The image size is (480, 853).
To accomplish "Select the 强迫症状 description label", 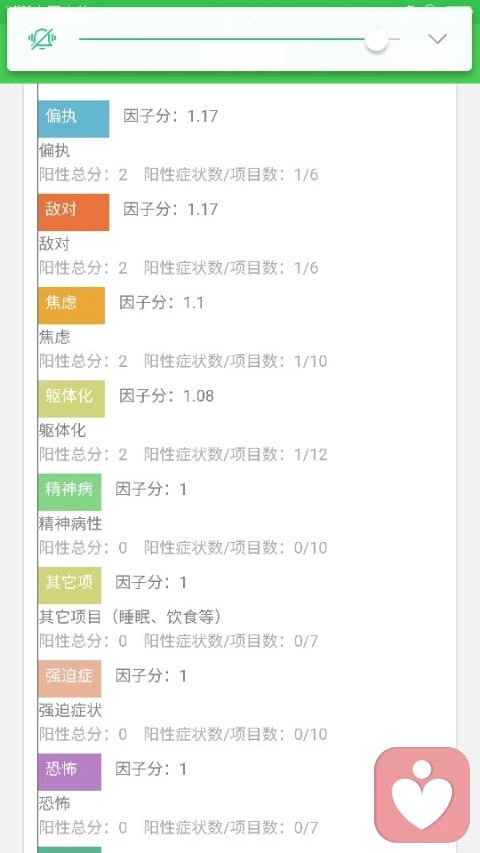I will point(70,710).
